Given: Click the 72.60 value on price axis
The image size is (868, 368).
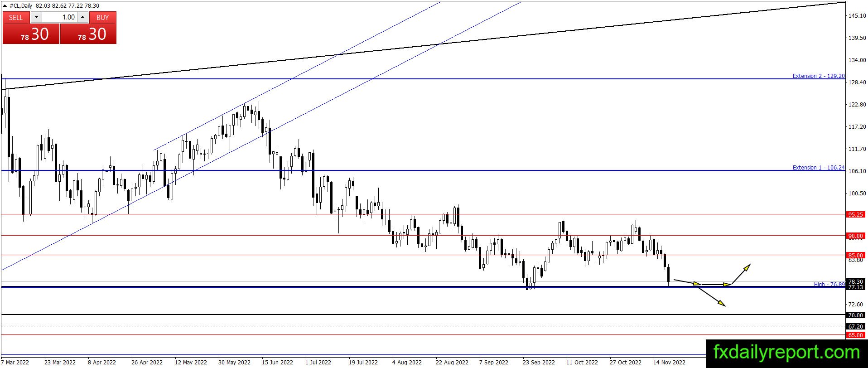Looking at the screenshot, I should click(856, 304).
